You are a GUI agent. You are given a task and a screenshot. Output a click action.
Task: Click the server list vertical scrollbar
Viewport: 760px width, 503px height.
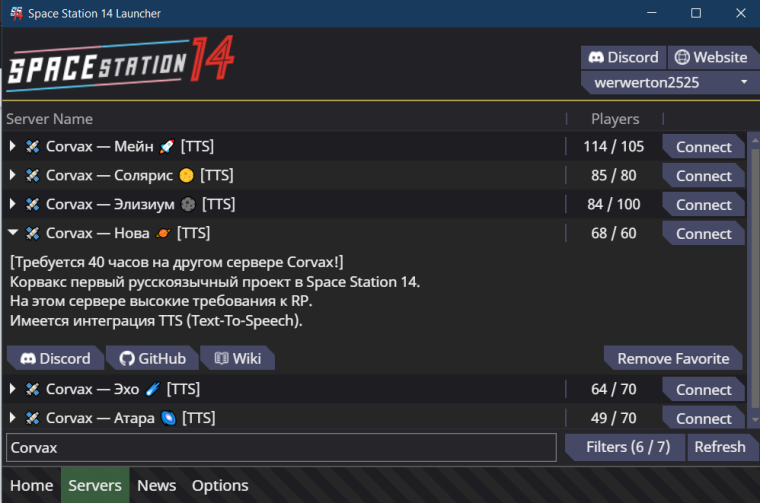pos(755,279)
